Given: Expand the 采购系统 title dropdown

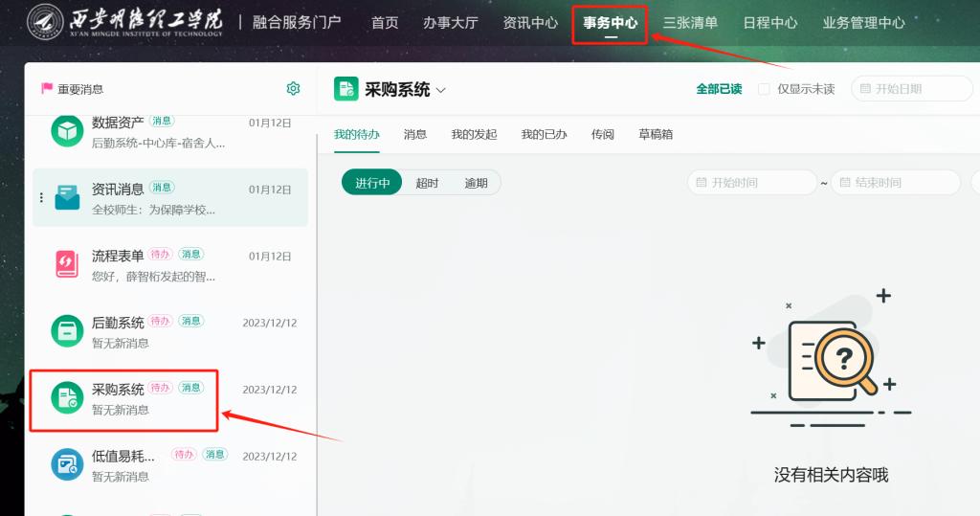Looking at the screenshot, I should (441, 90).
